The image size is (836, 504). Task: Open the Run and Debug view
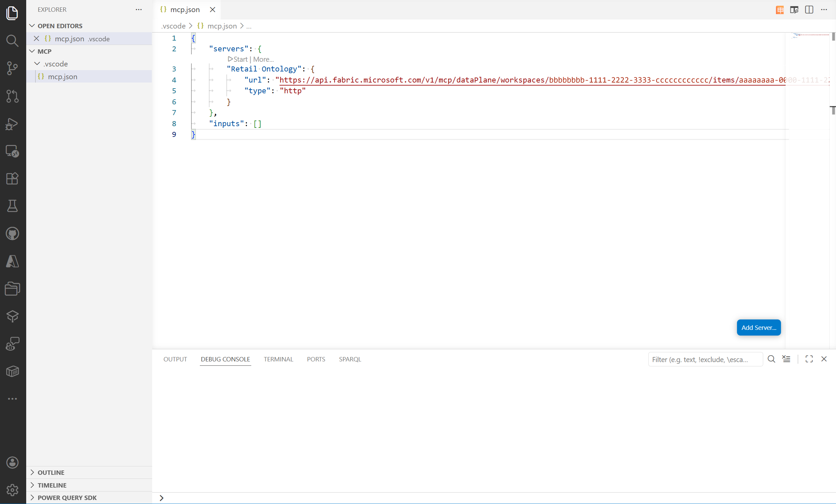12,124
